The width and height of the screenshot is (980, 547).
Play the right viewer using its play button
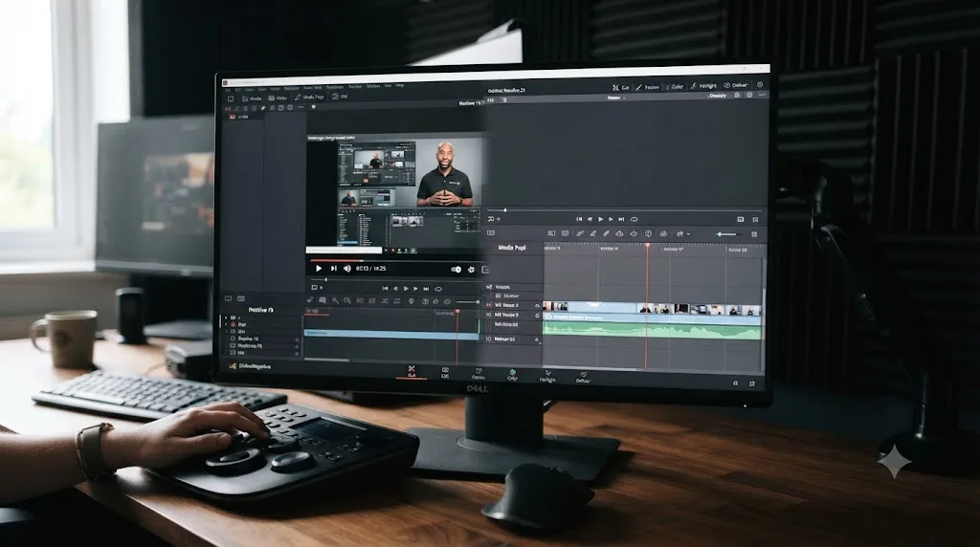click(601, 219)
